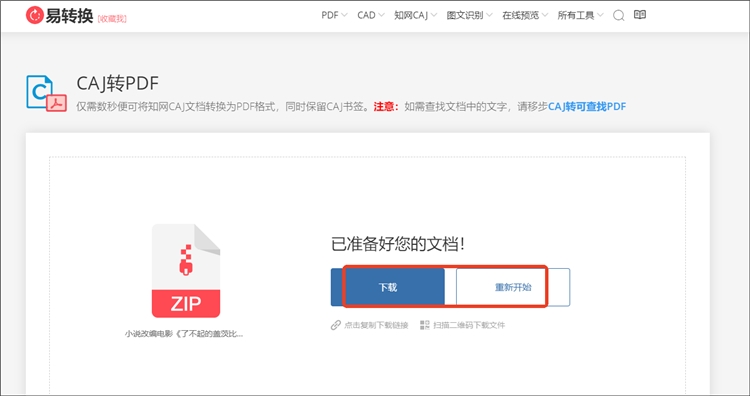The image size is (750, 396).
Task: Click 扫描二维码下载文件 text link
Action: [x=469, y=325]
